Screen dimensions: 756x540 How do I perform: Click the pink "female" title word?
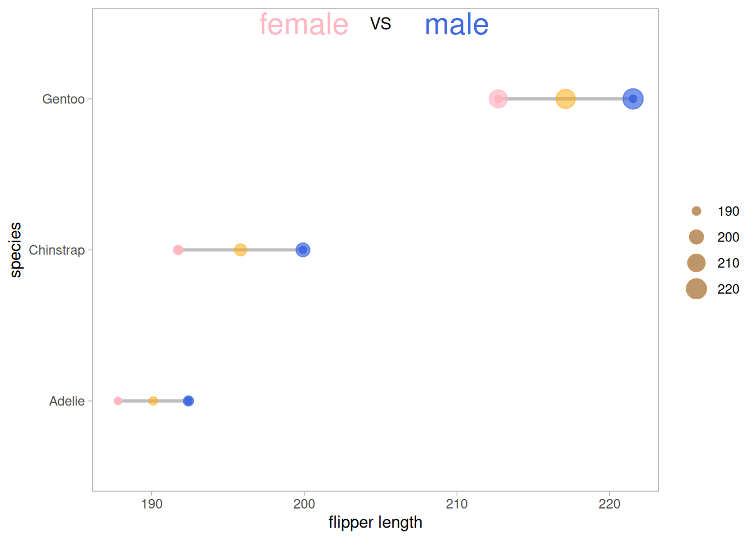pos(304,25)
